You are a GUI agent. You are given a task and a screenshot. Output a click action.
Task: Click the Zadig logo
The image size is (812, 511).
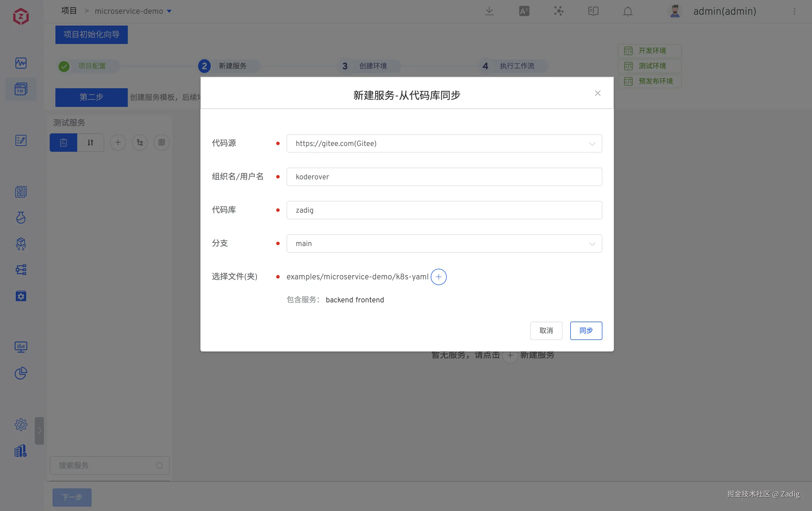(21, 16)
